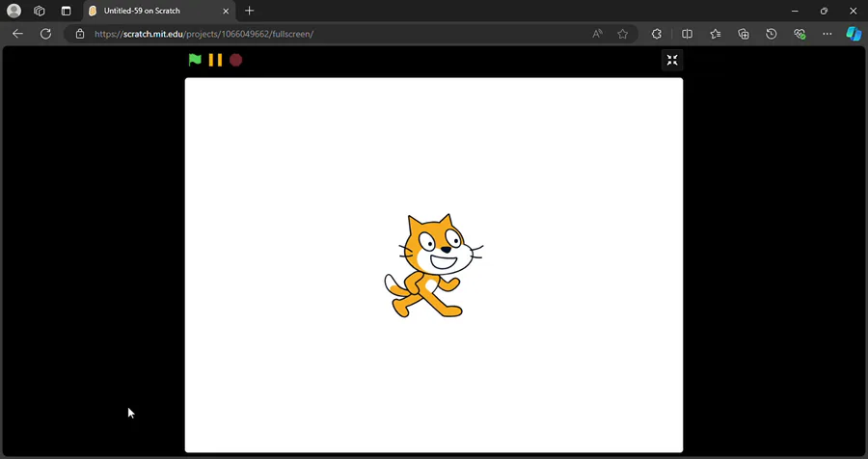
Task: Refresh the current page
Action: pyautogui.click(x=46, y=34)
